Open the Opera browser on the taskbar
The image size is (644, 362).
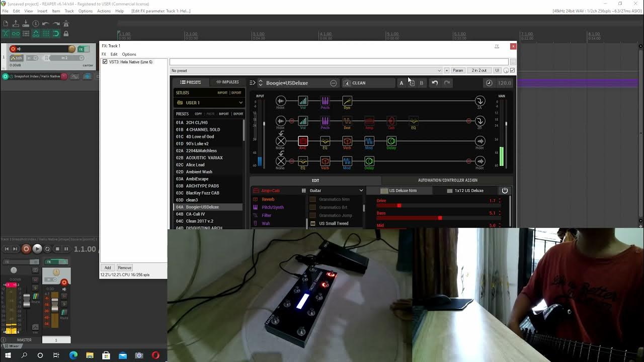(x=155, y=355)
